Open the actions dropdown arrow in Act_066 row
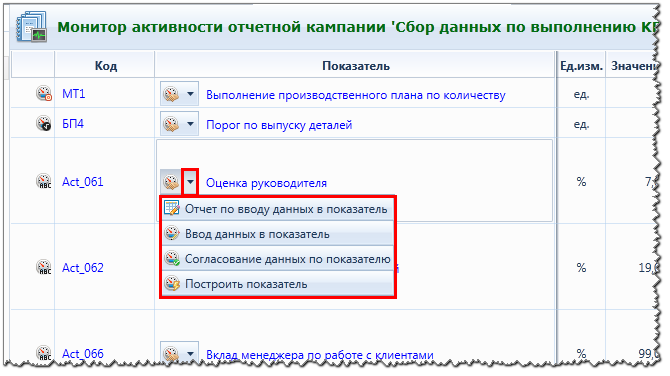 (x=191, y=354)
